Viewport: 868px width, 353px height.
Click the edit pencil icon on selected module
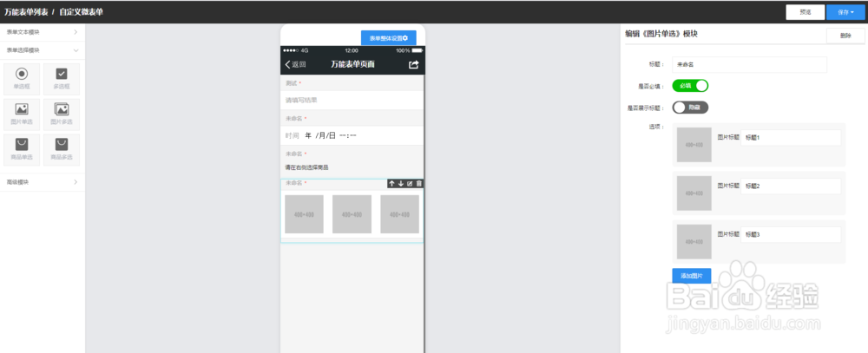(x=410, y=183)
